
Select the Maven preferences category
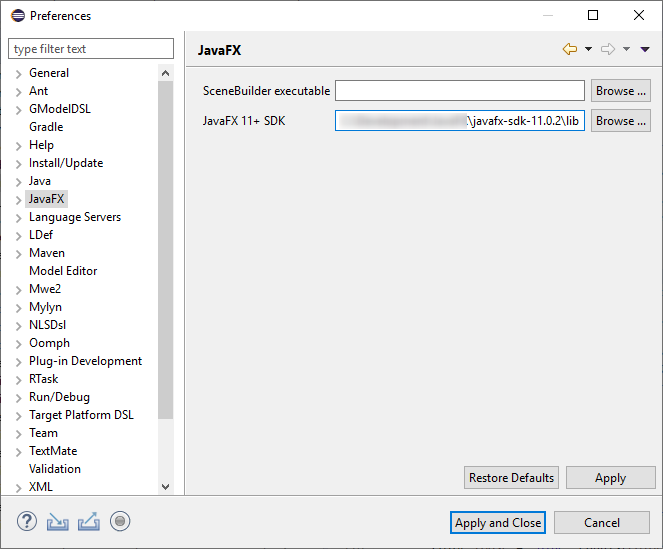pyautogui.click(x=47, y=253)
